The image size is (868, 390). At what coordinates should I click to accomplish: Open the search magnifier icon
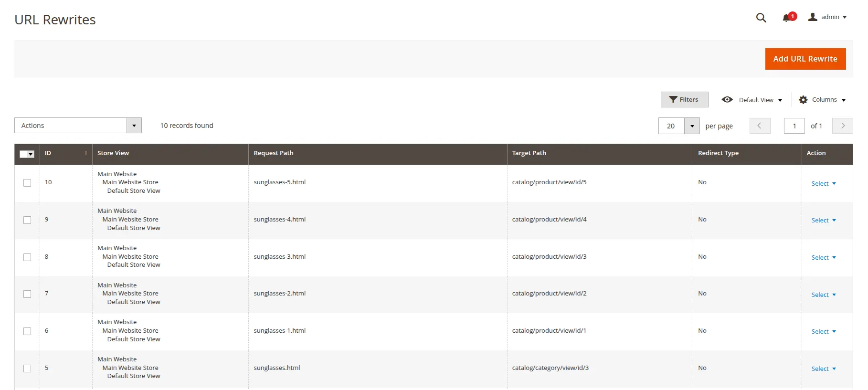point(761,18)
